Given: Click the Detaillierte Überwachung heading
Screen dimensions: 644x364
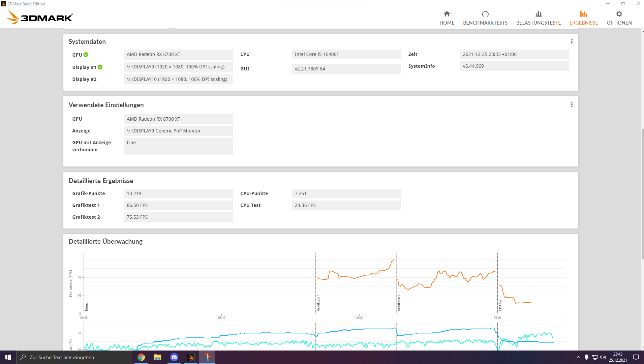Looking at the screenshot, I should pyautogui.click(x=105, y=241).
